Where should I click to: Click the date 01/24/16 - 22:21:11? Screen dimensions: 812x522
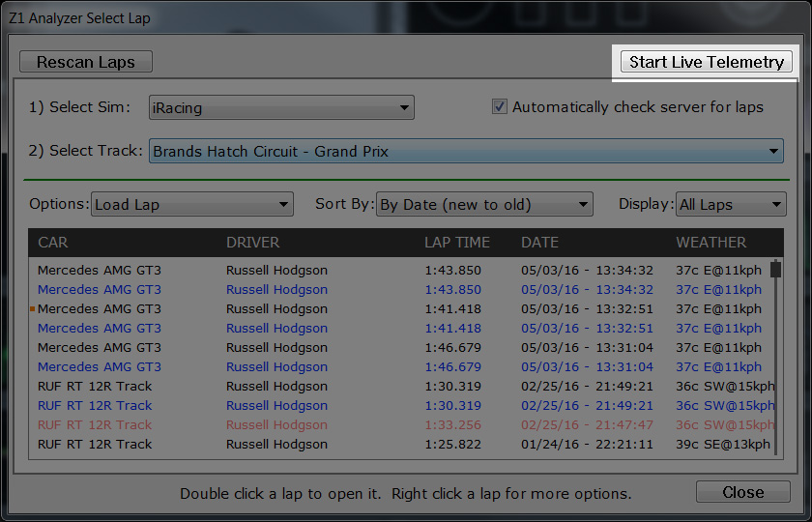588,445
